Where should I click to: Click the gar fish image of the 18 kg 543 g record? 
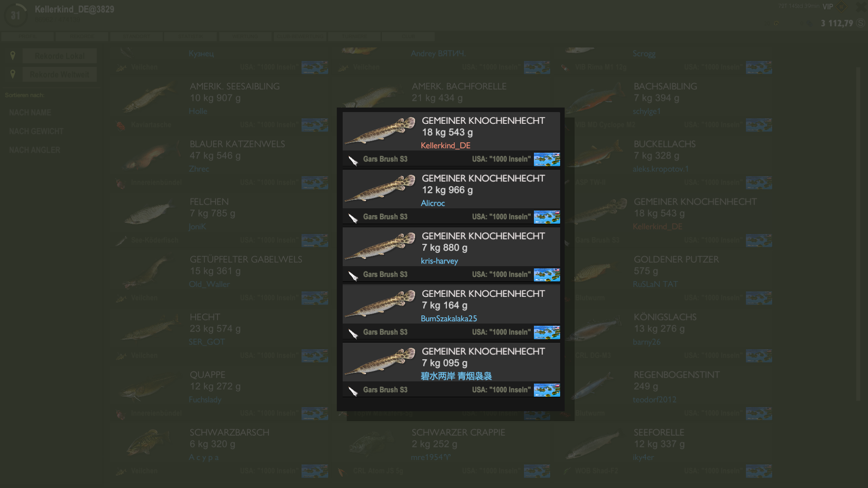tap(380, 131)
